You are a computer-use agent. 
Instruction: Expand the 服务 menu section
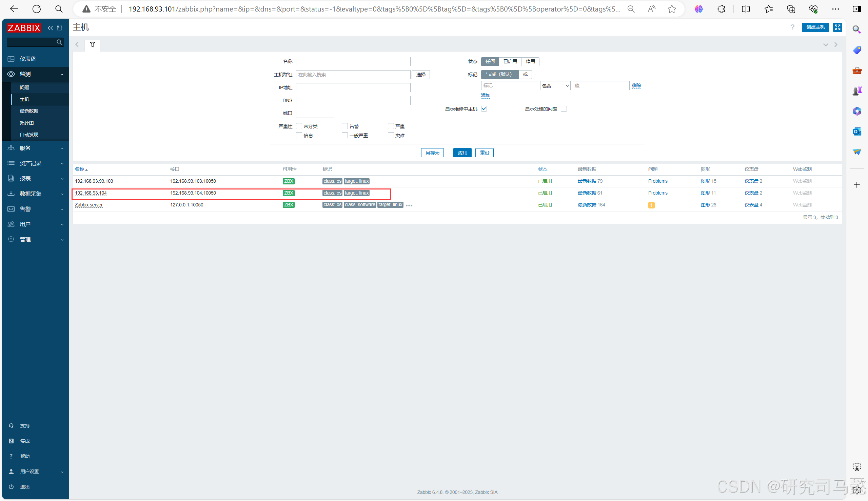[35, 148]
